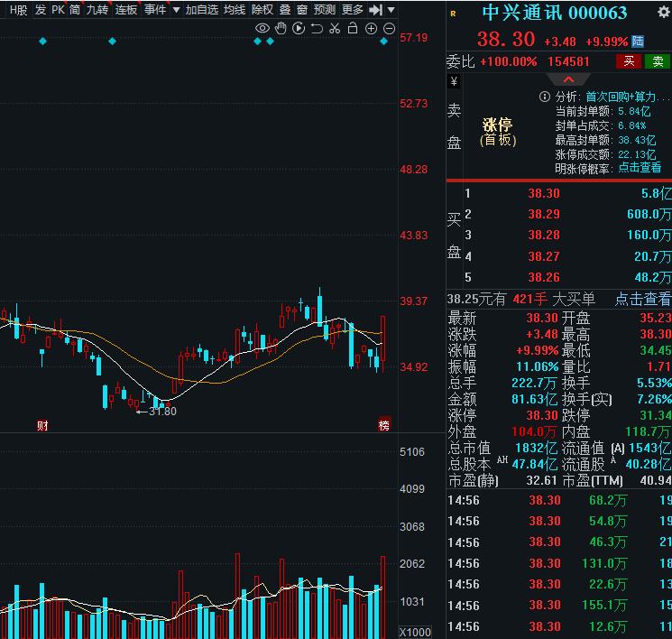This screenshot has height=639, width=672.
Task: Open dropdown arrow at the toolbar end
Action: coord(391,10)
